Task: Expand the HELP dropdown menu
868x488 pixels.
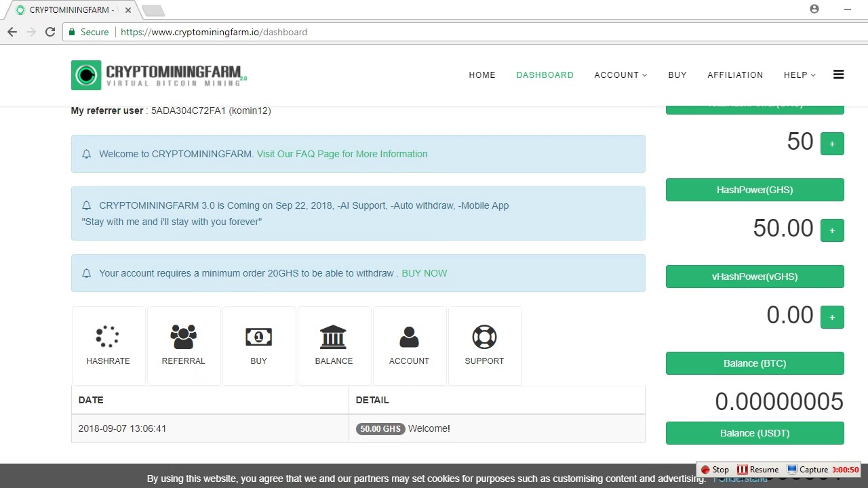Action: tap(800, 75)
